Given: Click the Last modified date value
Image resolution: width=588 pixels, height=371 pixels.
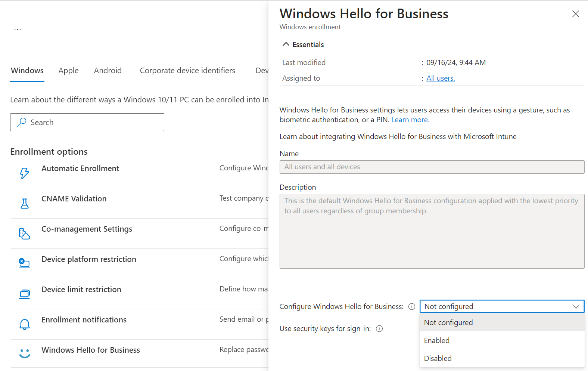Looking at the screenshot, I should pyautogui.click(x=456, y=62).
